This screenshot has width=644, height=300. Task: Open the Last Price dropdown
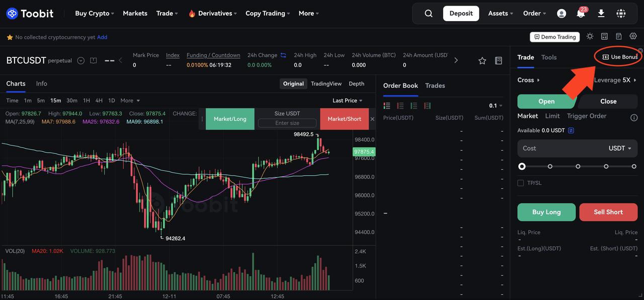(347, 101)
